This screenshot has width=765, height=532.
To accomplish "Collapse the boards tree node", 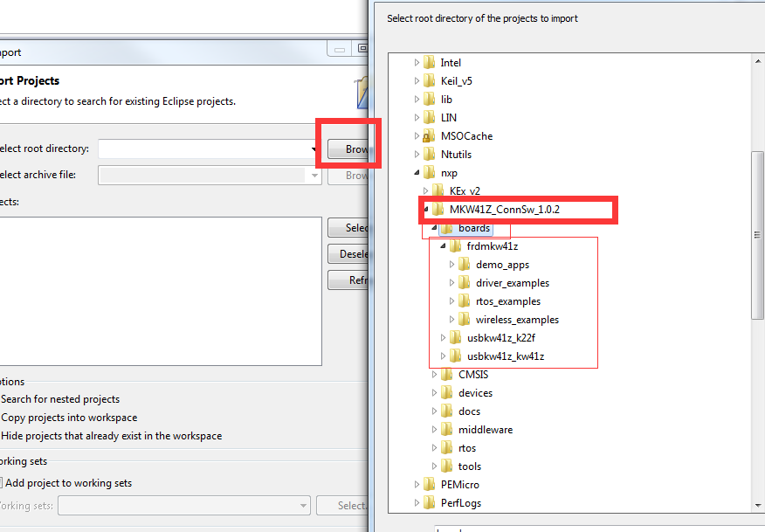I will tap(434, 227).
